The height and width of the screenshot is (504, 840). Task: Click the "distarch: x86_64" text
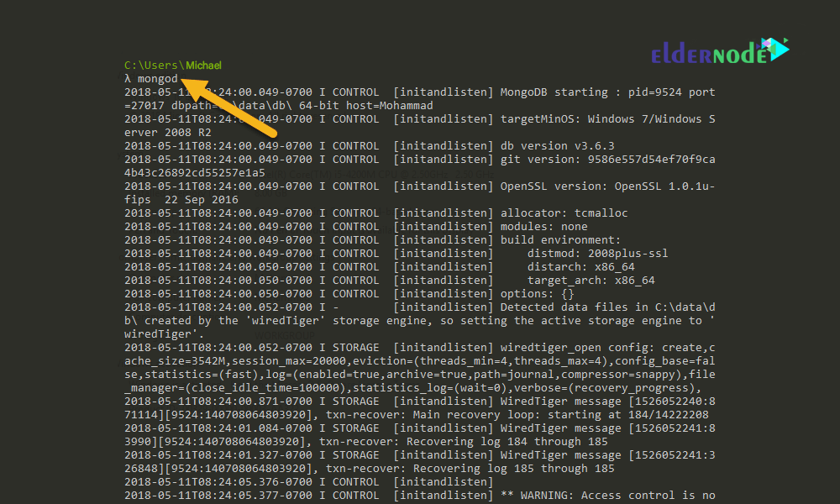[x=580, y=267]
